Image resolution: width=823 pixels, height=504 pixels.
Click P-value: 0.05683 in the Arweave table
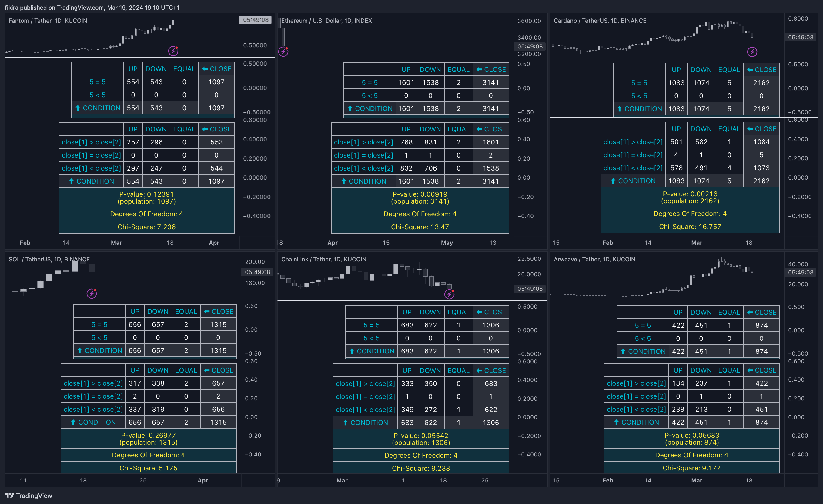[692, 435]
